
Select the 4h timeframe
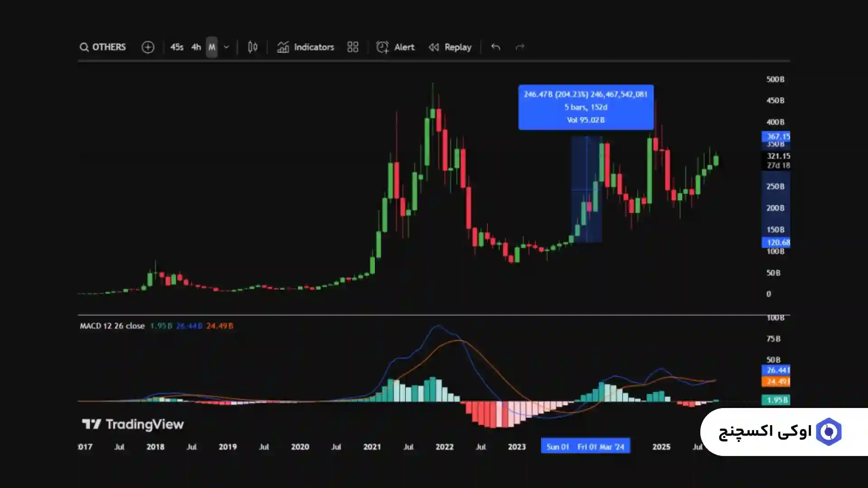[x=196, y=47]
